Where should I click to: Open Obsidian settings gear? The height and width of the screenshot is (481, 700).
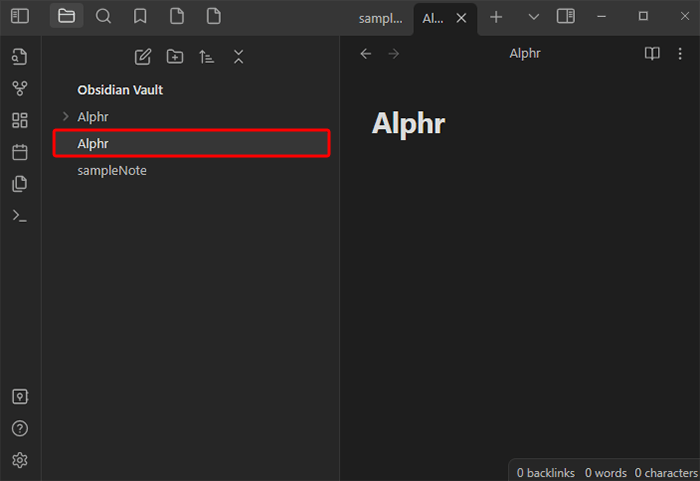(x=20, y=460)
